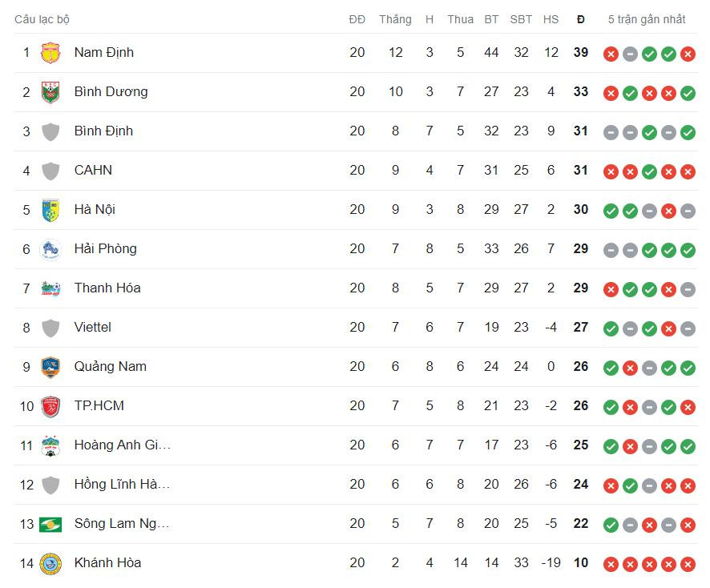This screenshot has height=588, width=710.
Task: Click the Thắng column header
Action: pyautogui.click(x=394, y=18)
